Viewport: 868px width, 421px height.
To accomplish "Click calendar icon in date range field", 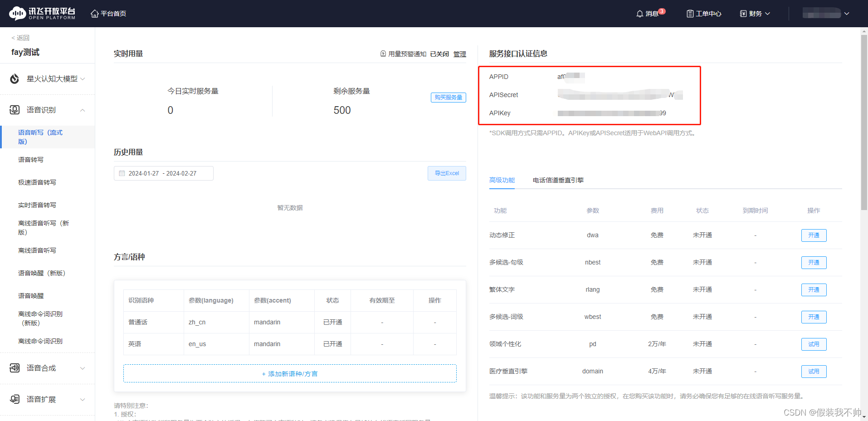I will (122, 173).
